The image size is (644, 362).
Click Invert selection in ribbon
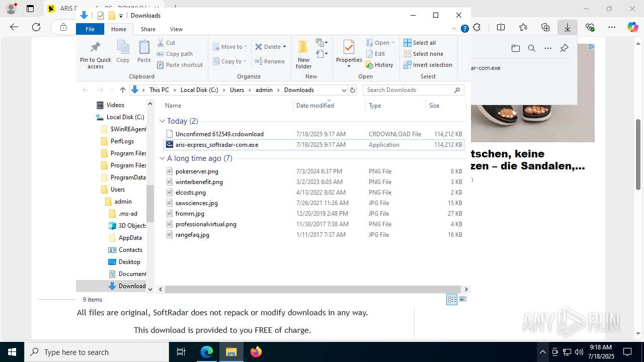tap(428, 65)
